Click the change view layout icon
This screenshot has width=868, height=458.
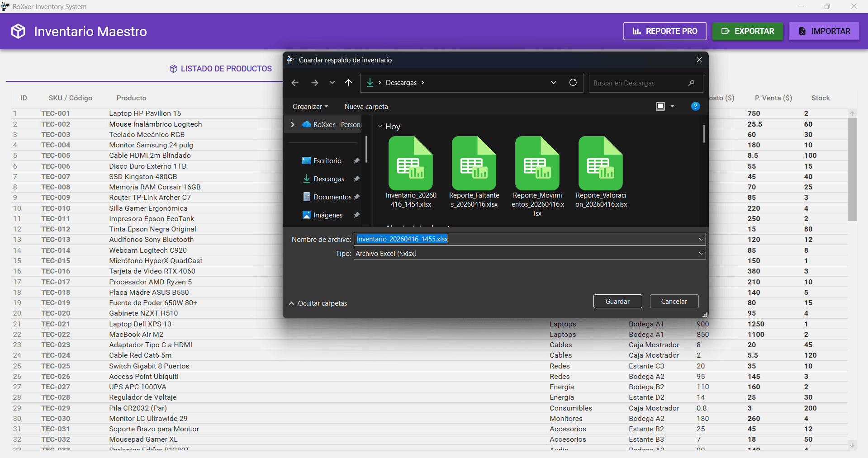tap(660, 106)
